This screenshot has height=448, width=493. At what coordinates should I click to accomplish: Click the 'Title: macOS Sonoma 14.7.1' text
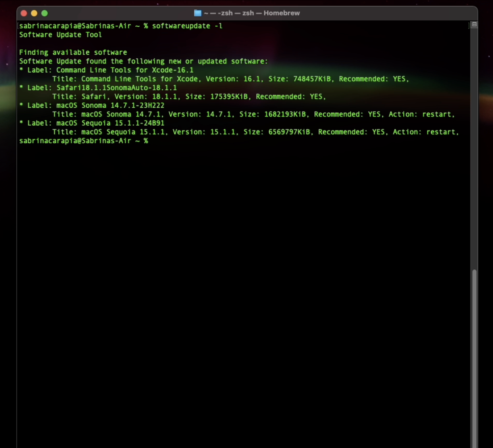[108, 114]
